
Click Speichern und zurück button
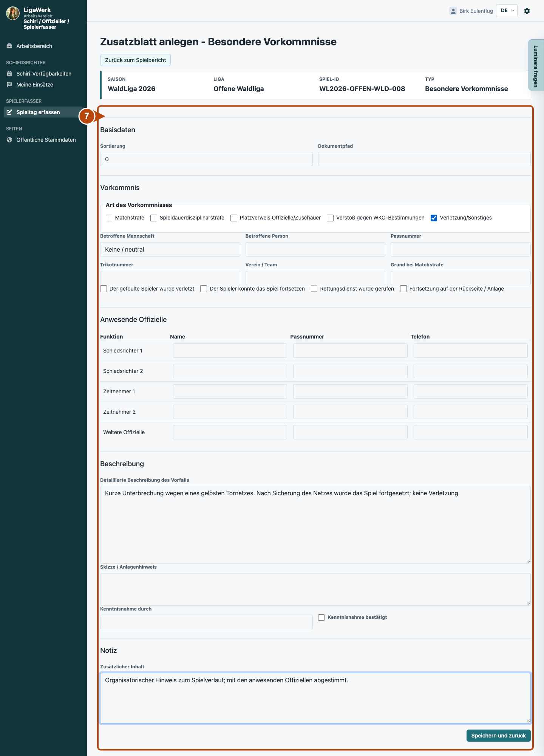pos(498,736)
